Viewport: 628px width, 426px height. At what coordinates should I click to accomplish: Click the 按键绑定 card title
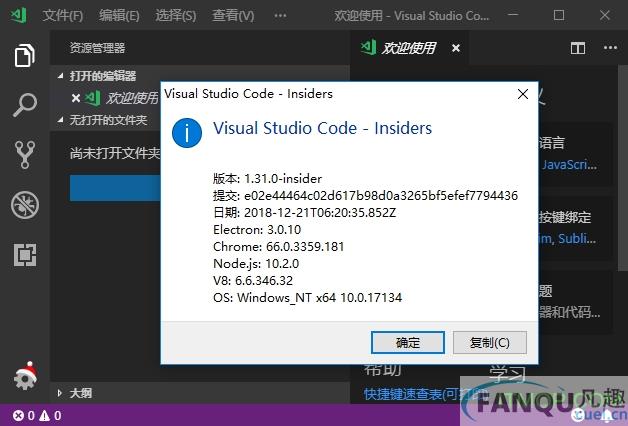pyautogui.click(x=565, y=217)
